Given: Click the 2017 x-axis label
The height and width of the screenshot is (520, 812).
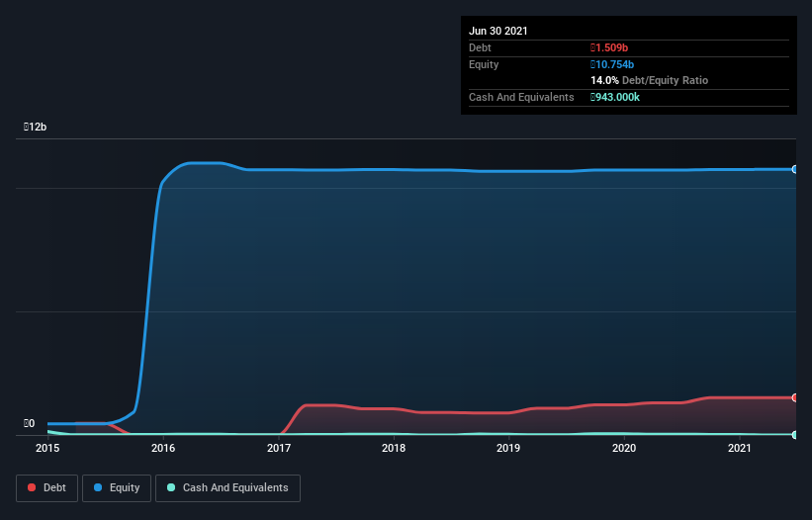Looking at the screenshot, I should tap(279, 448).
